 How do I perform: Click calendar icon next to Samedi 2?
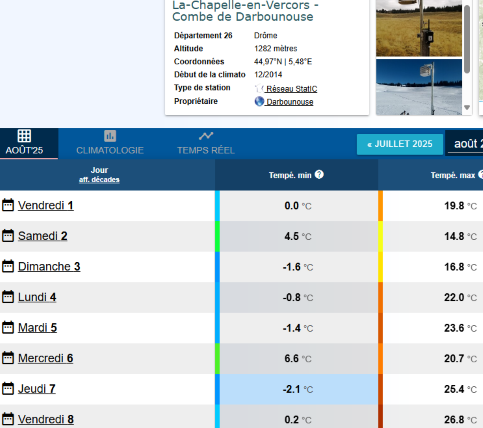point(8,236)
